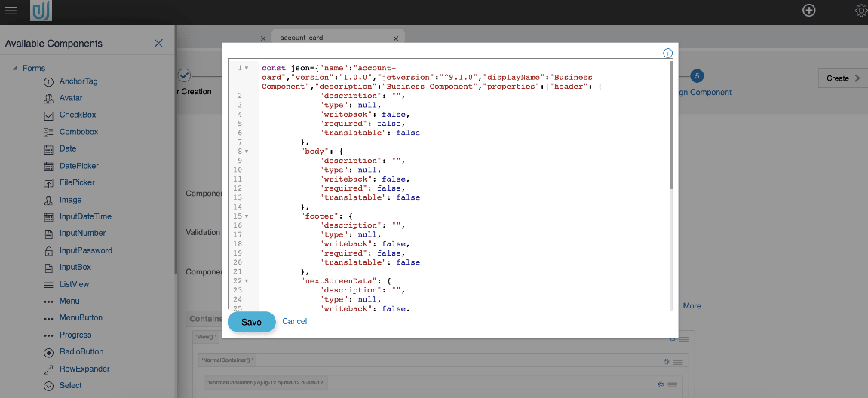Image resolution: width=868 pixels, height=398 pixels.
Task: Click the completed checkmark step circle
Action: pos(184,75)
